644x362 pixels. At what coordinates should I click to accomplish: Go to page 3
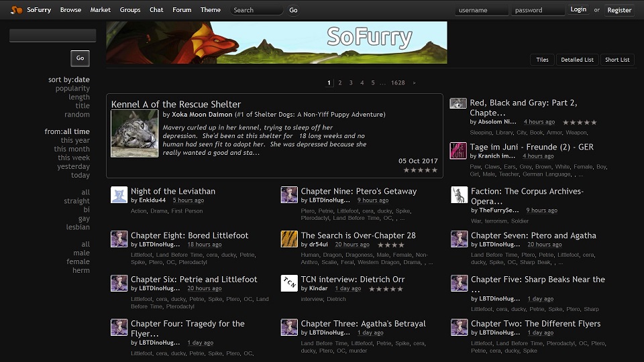click(351, 82)
